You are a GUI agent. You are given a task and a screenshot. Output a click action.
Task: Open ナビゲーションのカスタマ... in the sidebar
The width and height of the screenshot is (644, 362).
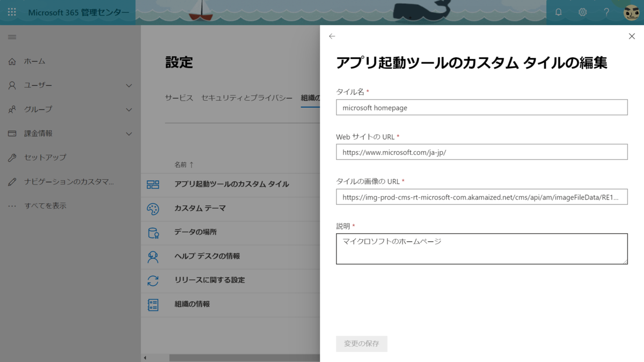pyautogui.click(x=69, y=182)
